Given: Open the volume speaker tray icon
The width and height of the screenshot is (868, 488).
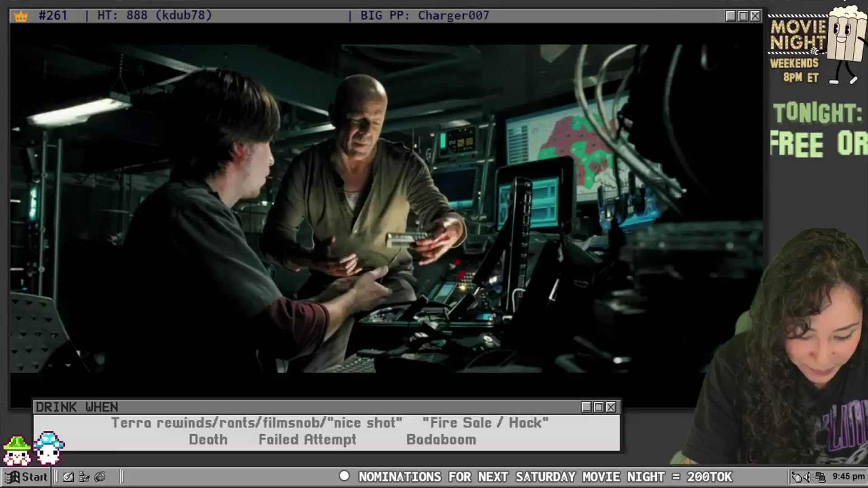Looking at the screenshot, I should (x=808, y=477).
